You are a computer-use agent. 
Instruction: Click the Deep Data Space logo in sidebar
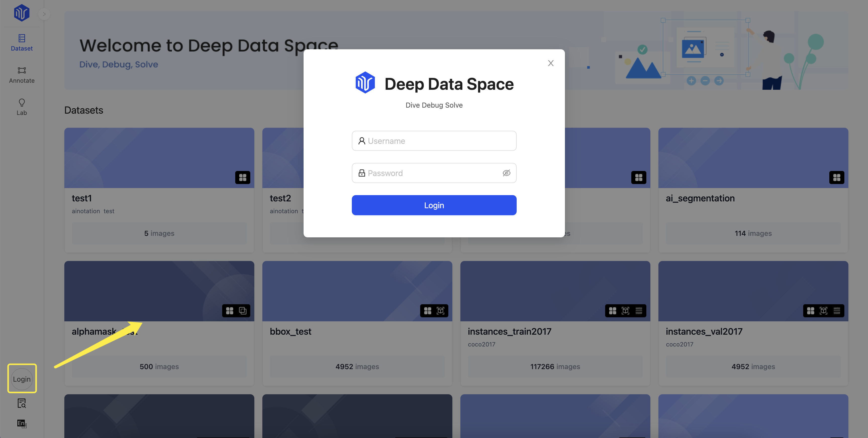[x=22, y=13]
